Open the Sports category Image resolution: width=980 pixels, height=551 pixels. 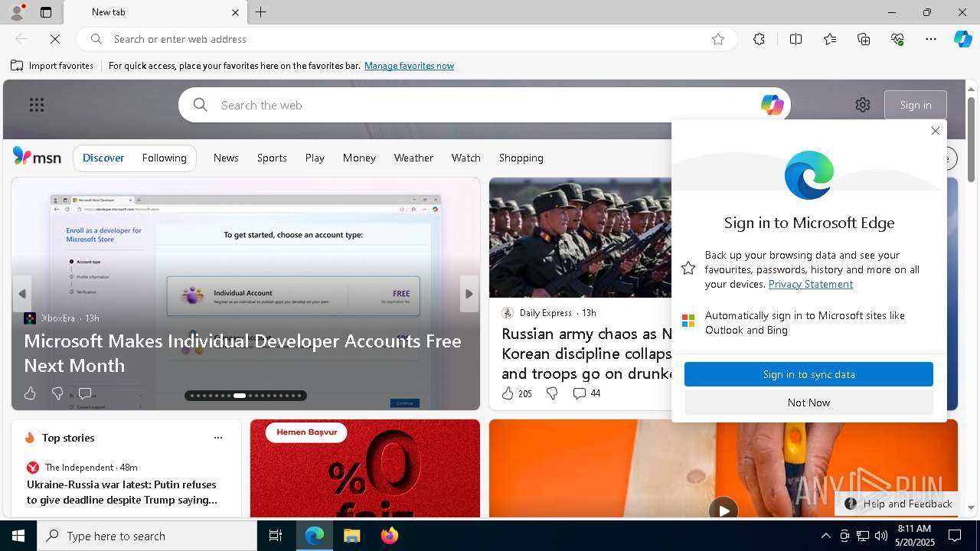point(272,158)
